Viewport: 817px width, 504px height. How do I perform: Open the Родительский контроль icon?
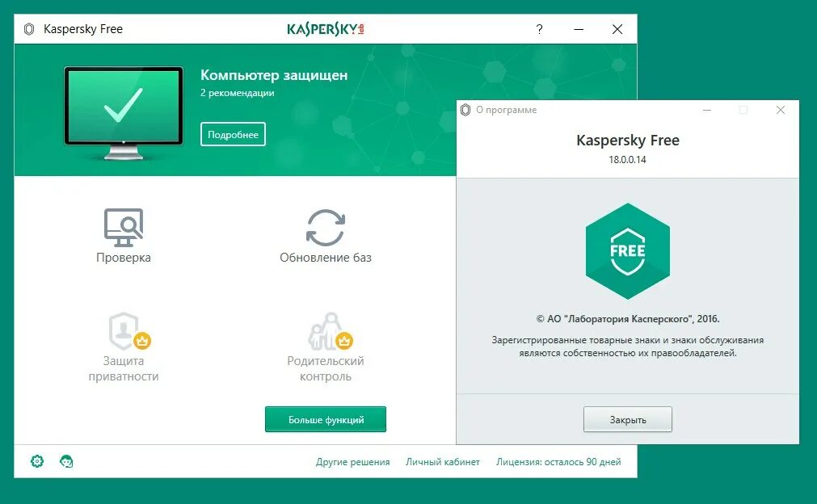click(331, 331)
